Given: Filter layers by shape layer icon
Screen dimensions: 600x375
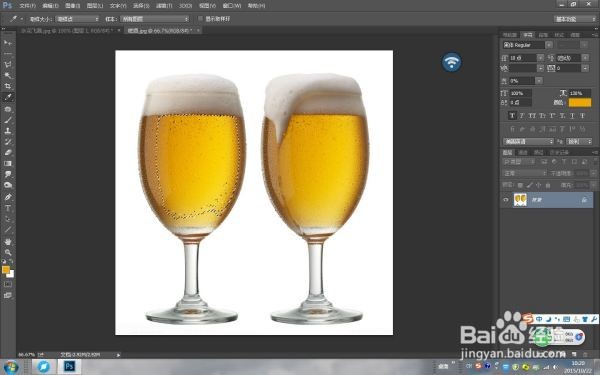Looking at the screenshot, I should tap(574, 162).
